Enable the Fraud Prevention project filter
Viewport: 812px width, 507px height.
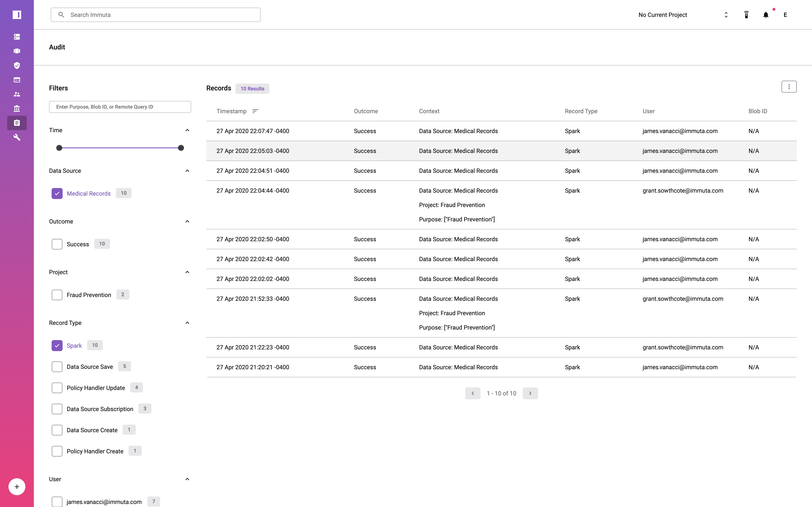[57, 295]
